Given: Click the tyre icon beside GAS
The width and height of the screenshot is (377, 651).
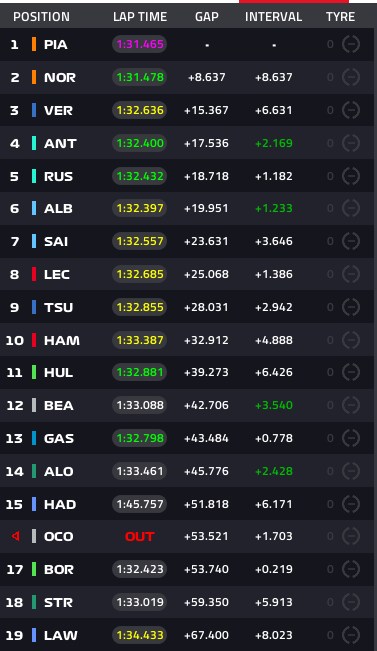Looking at the screenshot, I should 350,438.
